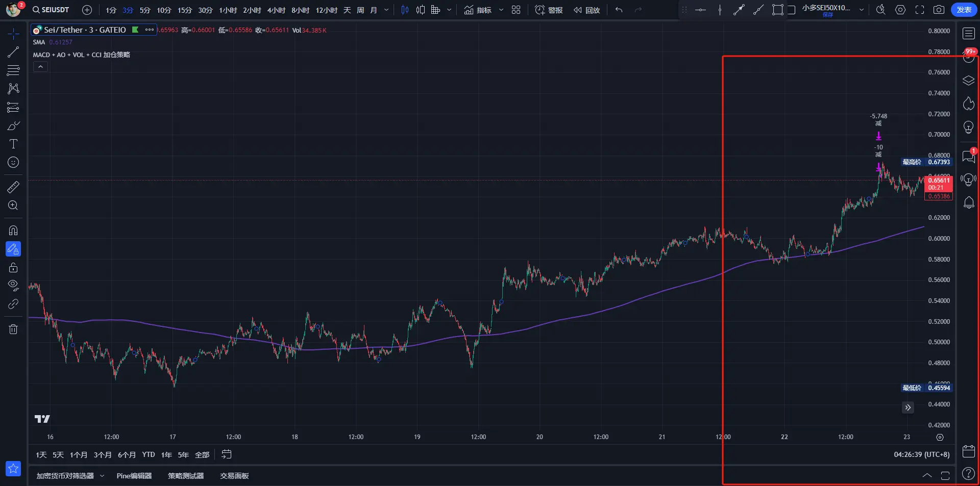Open the notifications bell panel
Screen dimensions: 980x486
point(968,202)
